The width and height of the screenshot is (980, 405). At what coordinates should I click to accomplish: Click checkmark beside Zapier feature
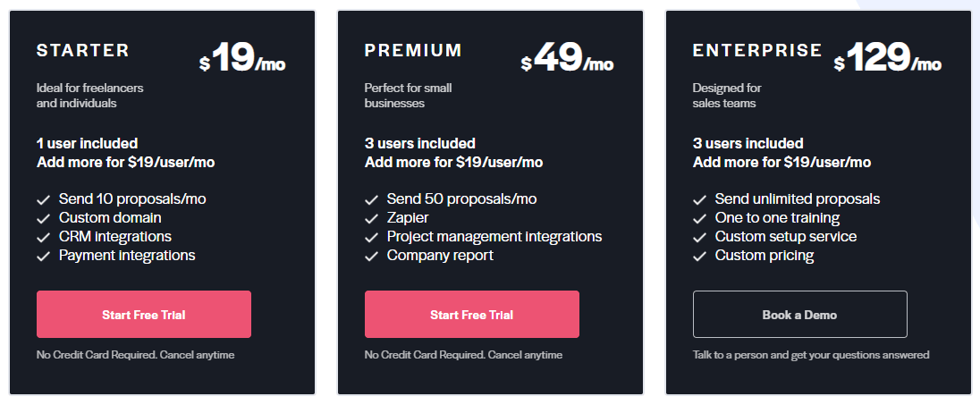(371, 219)
